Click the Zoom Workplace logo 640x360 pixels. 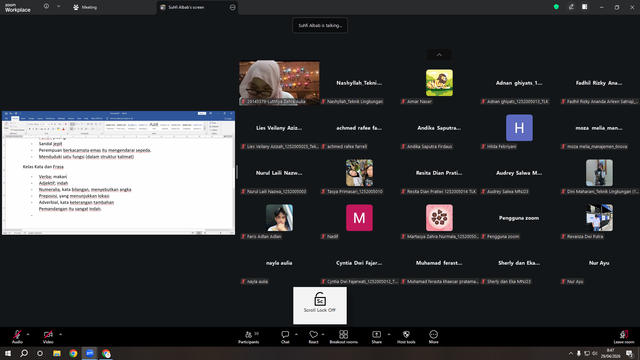point(18,8)
